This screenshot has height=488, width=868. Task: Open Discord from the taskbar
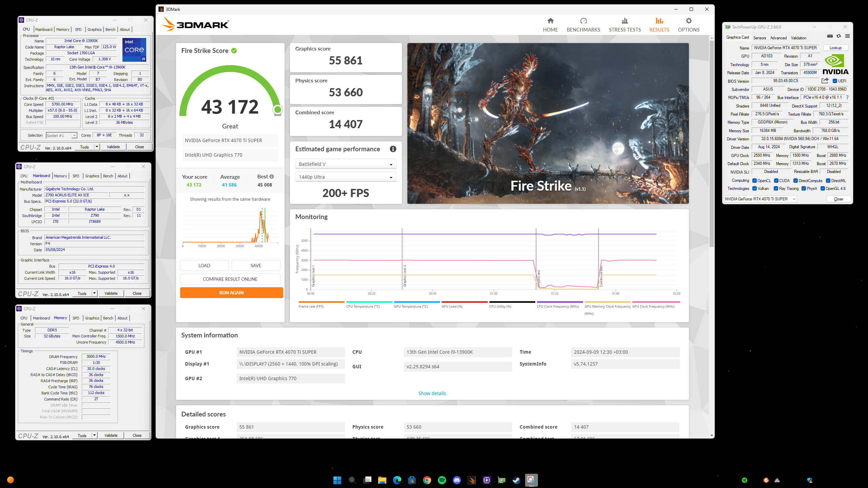tap(457, 480)
